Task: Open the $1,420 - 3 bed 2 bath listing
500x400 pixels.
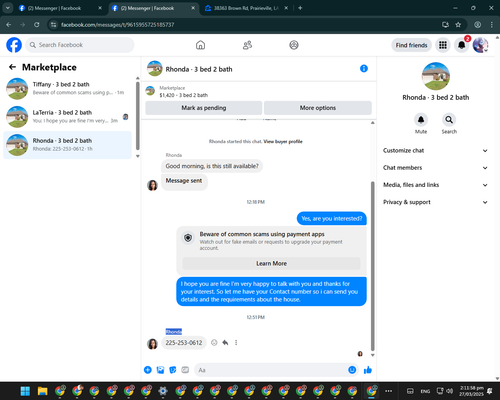Action: click(183, 95)
